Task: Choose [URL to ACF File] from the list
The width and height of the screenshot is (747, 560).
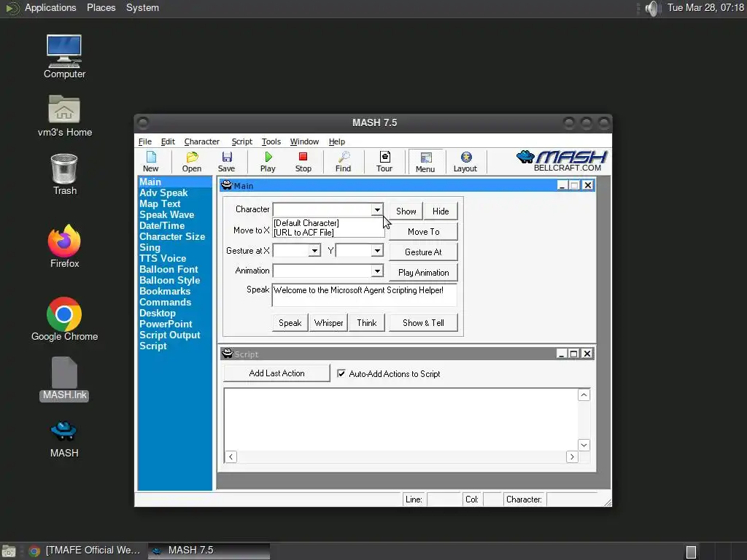Action: coord(303,233)
